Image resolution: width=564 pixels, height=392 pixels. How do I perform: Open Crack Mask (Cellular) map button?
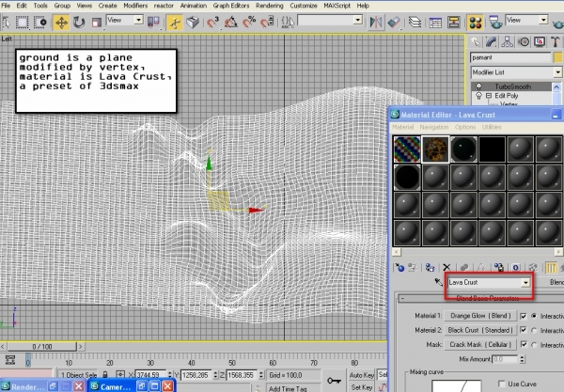coord(480,345)
